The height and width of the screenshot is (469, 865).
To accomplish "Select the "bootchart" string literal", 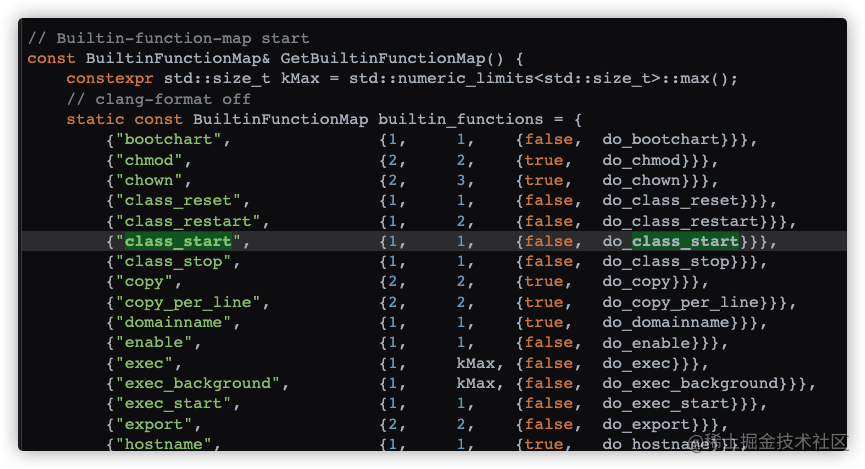I will tap(168, 139).
